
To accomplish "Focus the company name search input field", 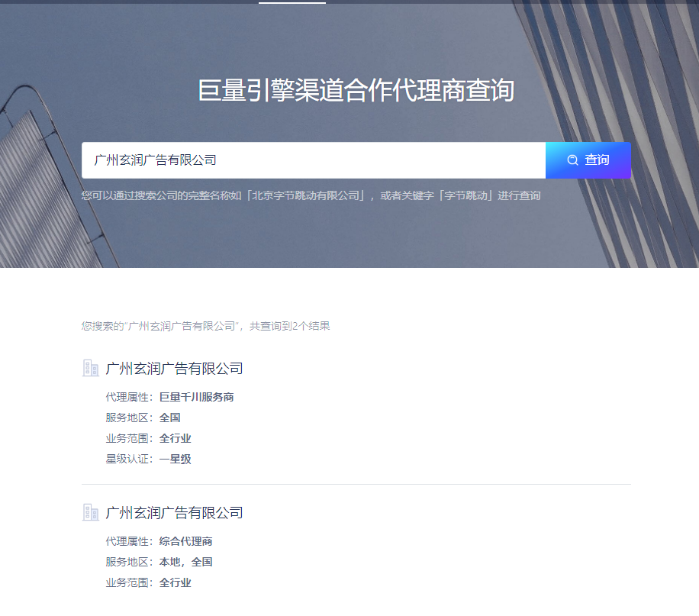I will (x=314, y=160).
